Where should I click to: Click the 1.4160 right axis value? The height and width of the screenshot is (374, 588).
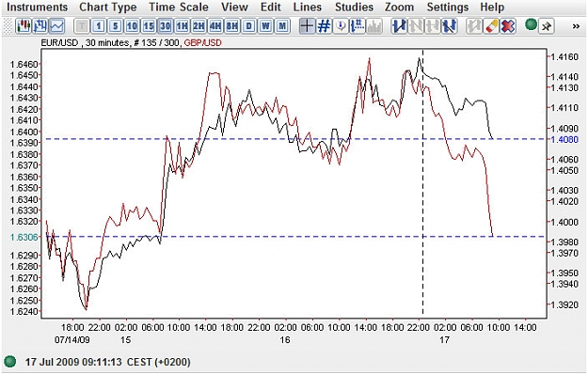coord(564,57)
